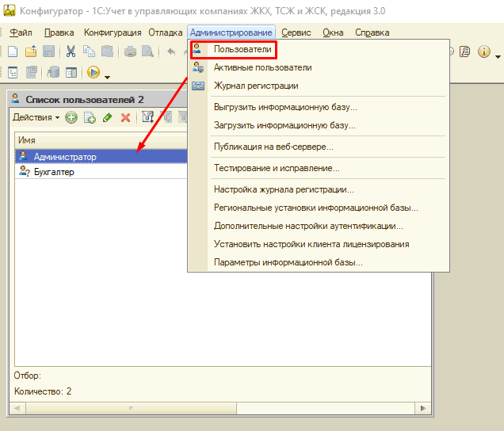Select the Бухгалтер row in user list
504x431 pixels.
point(101,172)
